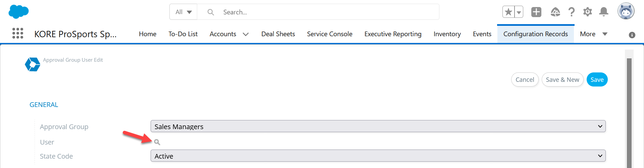Image resolution: width=644 pixels, height=168 pixels.
Task: Expand the Accounts tab chevron
Action: pos(246,34)
